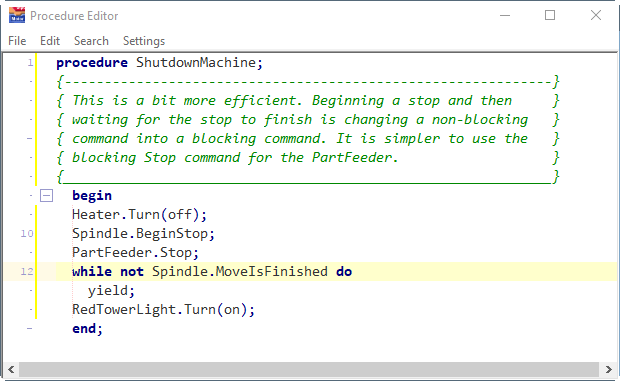Minimize the Procedure Editor window
This screenshot has height=381, width=620.
505,15
